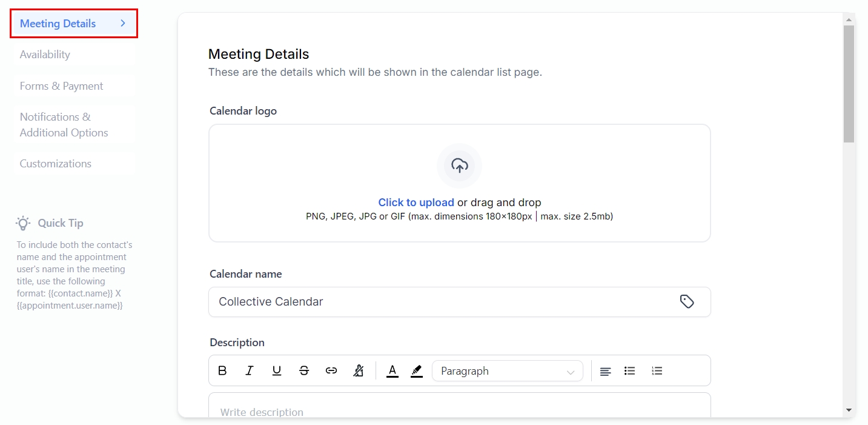The image size is (868, 425).
Task: Go to Forms & Payment section
Action: [61, 86]
